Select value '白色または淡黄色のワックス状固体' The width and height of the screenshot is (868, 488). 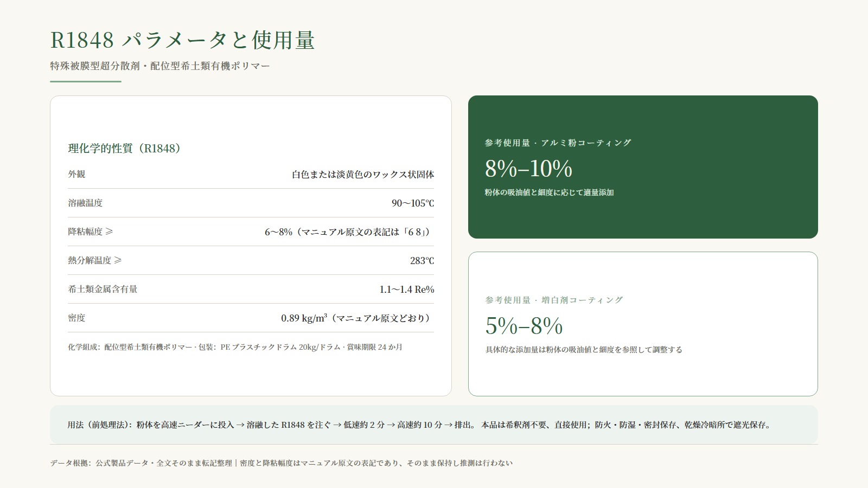click(363, 175)
